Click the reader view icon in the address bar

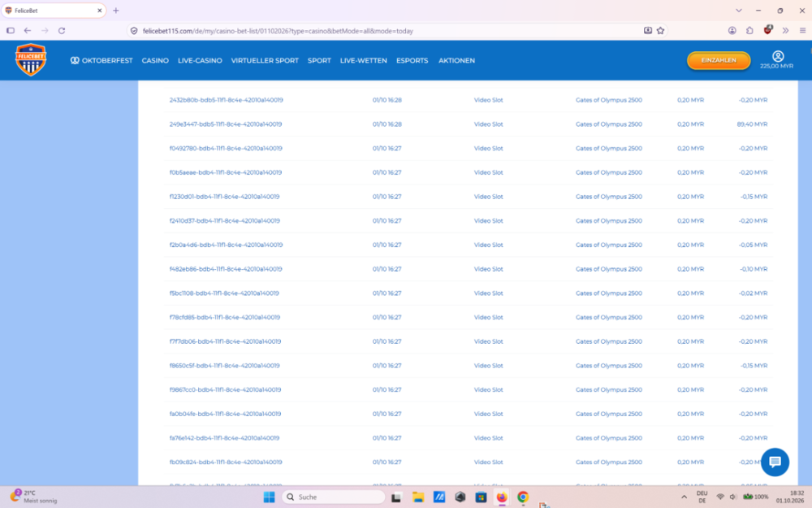coord(648,31)
